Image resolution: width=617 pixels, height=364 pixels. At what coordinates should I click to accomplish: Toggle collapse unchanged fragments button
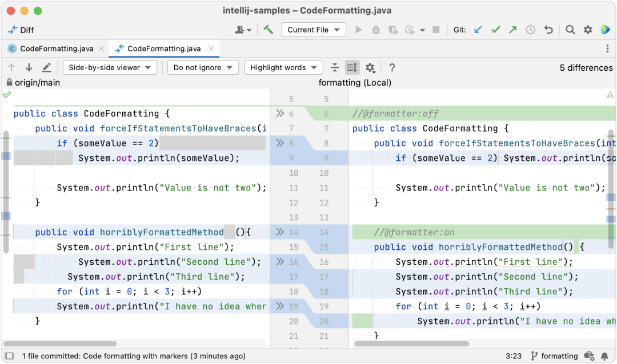pos(334,68)
